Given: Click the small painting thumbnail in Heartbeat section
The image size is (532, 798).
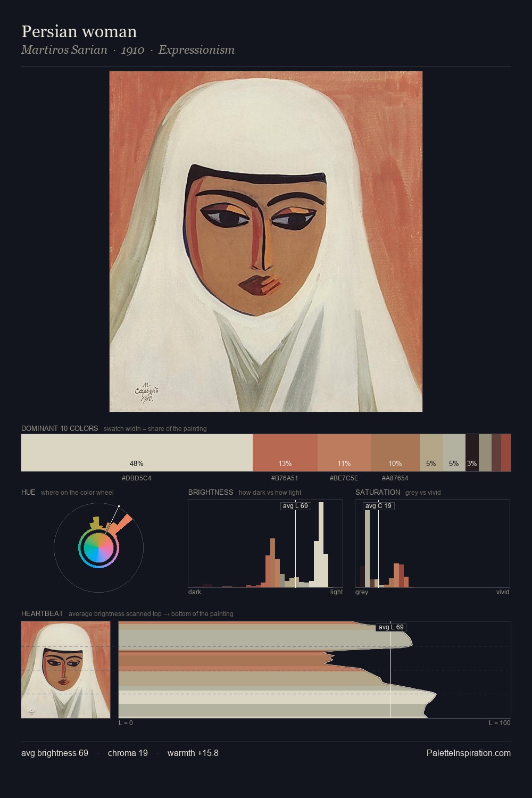Looking at the screenshot, I should [66, 670].
